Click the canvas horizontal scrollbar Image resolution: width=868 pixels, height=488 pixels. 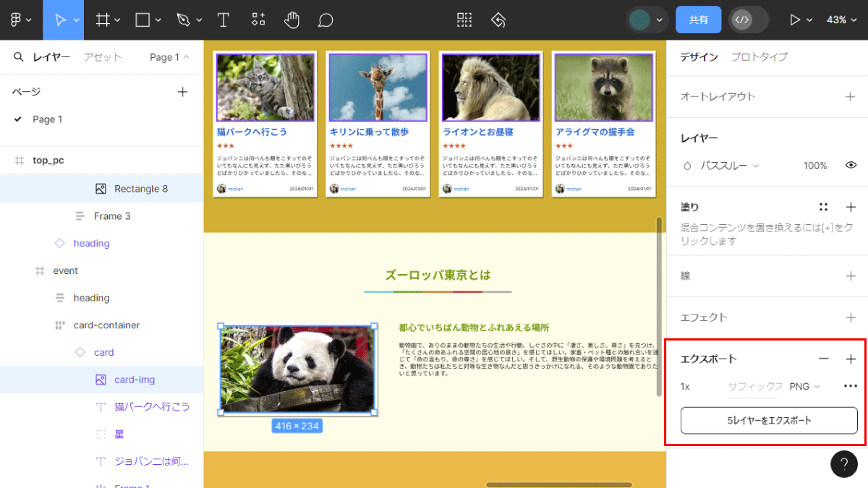click(x=559, y=484)
